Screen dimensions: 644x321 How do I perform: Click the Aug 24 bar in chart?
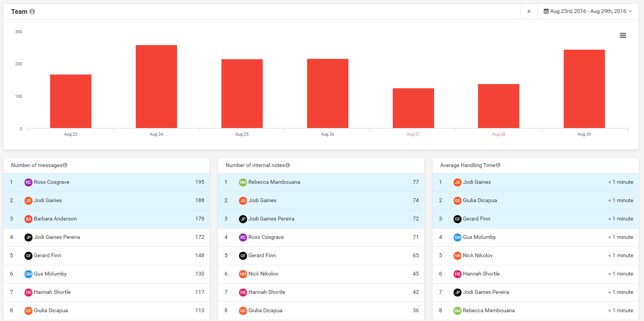pyautogui.click(x=156, y=87)
